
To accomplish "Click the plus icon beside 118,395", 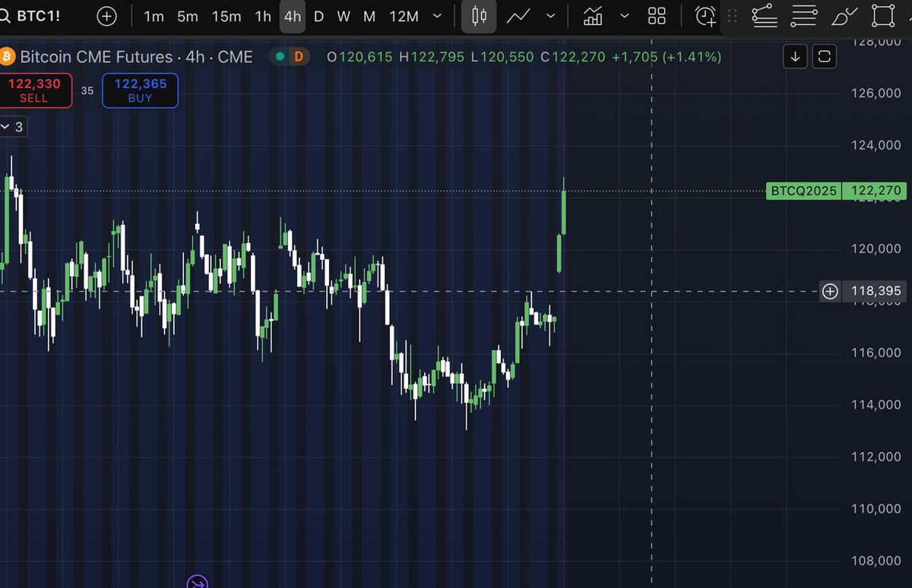I will pyautogui.click(x=830, y=291).
